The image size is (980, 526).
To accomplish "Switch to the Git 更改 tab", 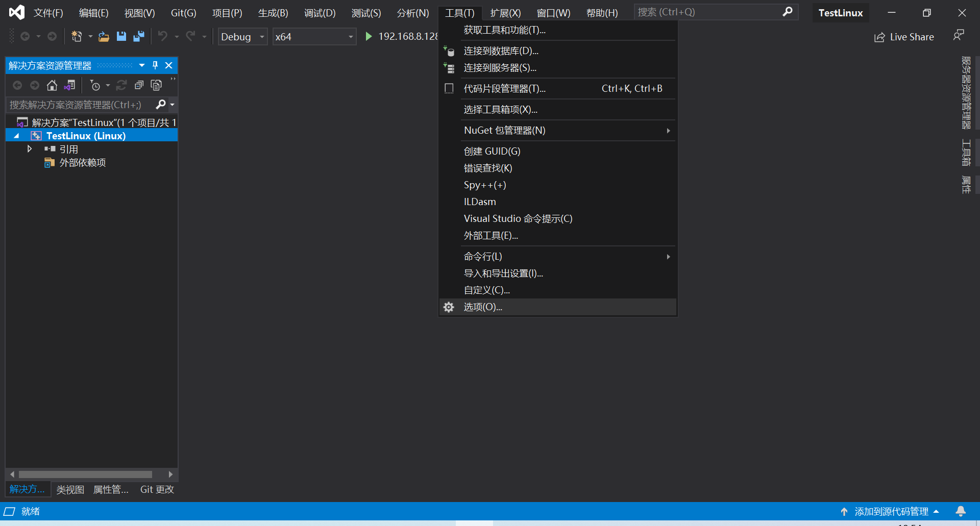I will (x=157, y=489).
